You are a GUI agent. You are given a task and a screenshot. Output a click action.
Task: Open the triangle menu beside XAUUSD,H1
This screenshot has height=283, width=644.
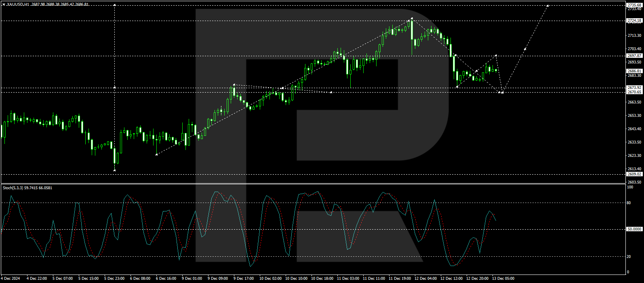point(4,4)
